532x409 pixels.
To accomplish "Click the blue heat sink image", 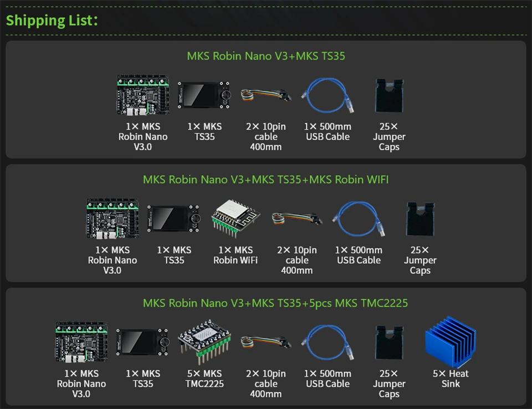I will pyautogui.click(x=451, y=342).
